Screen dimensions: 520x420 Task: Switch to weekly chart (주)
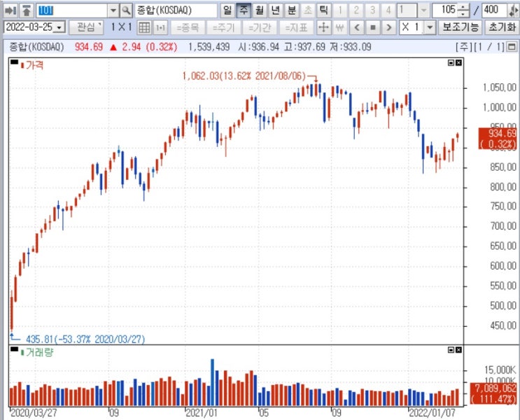244,10
